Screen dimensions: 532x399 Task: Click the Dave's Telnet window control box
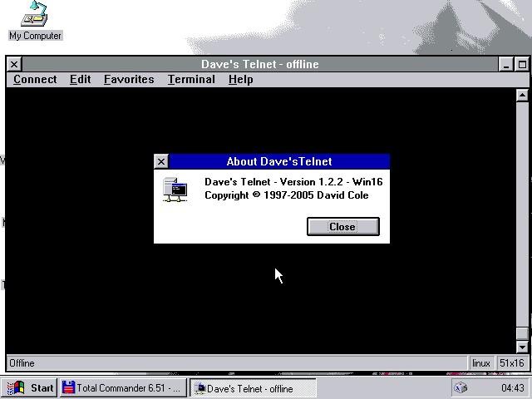click(14, 64)
